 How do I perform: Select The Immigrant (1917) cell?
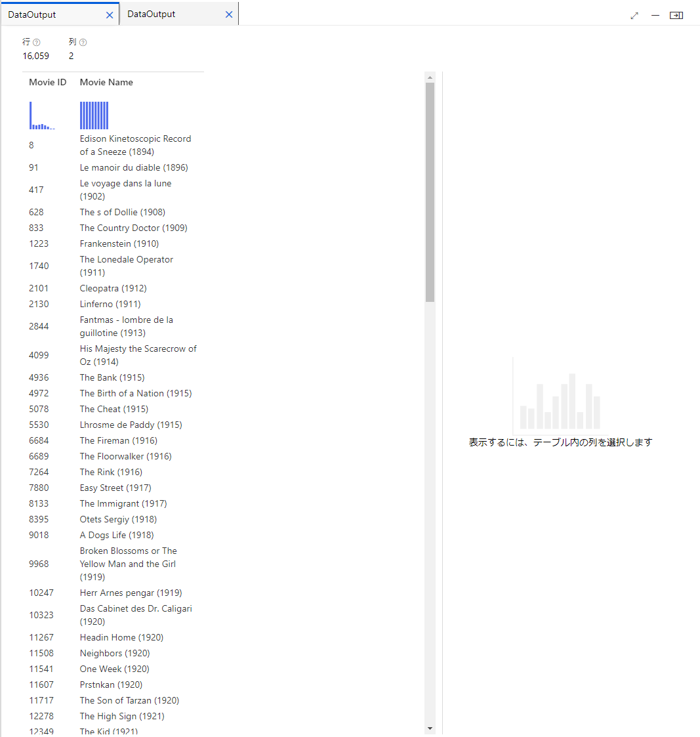123,503
